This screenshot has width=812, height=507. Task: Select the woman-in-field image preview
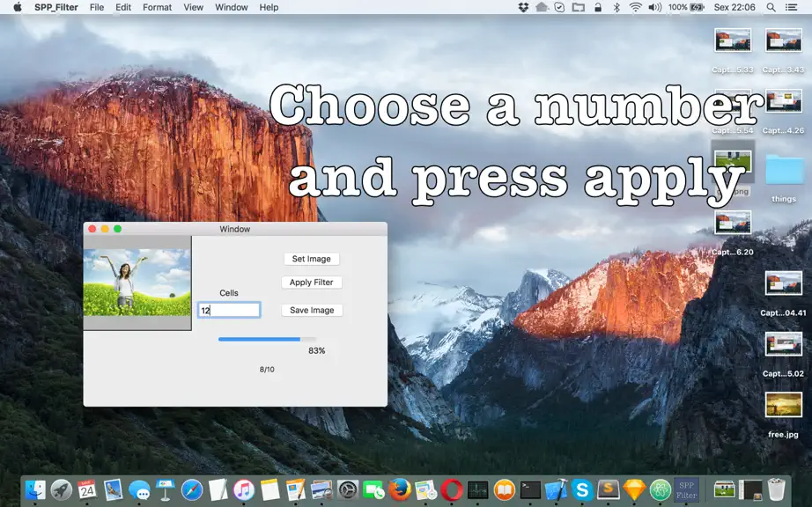tap(137, 283)
